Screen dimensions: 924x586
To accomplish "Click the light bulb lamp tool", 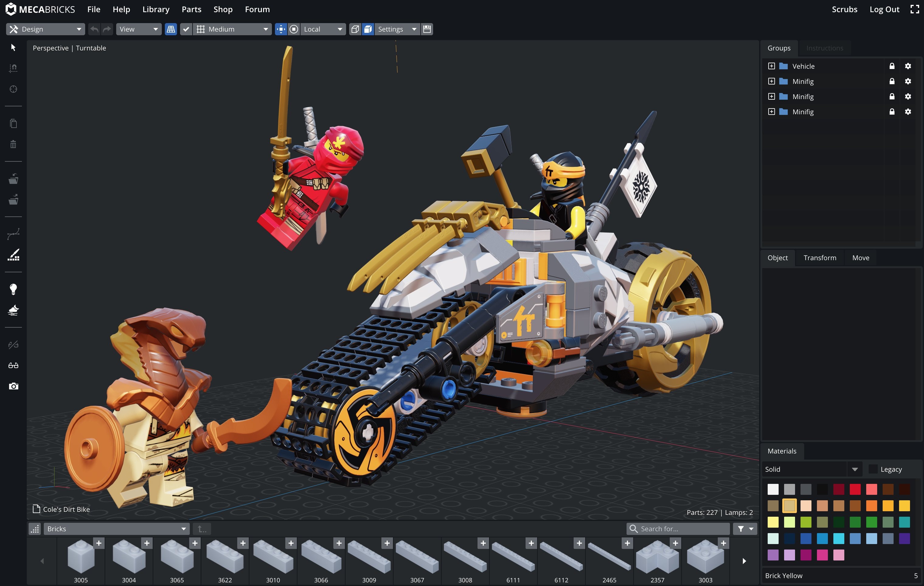I will pos(13,289).
